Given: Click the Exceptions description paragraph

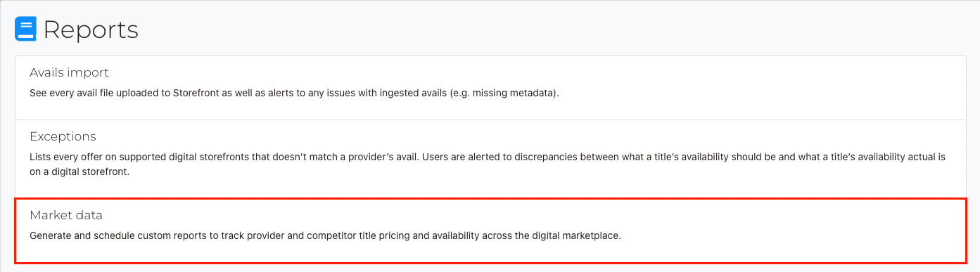Looking at the screenshot, I should (487, 164).
